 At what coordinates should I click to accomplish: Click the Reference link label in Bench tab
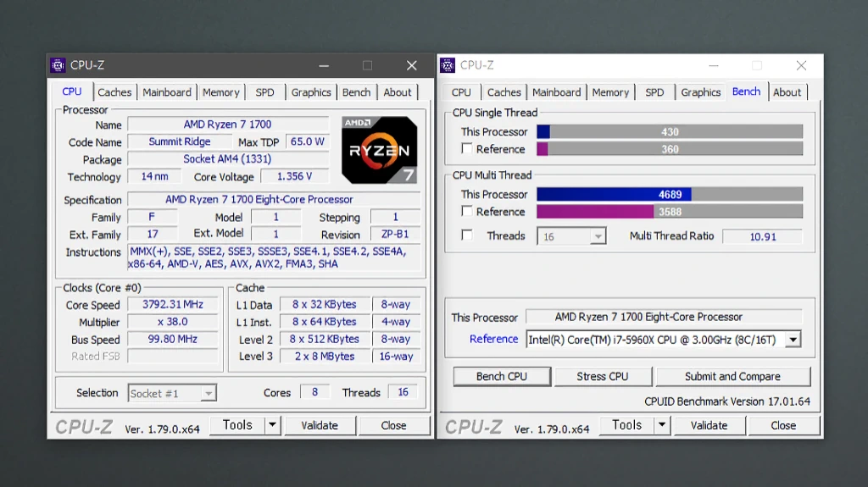tap(494, 339)
